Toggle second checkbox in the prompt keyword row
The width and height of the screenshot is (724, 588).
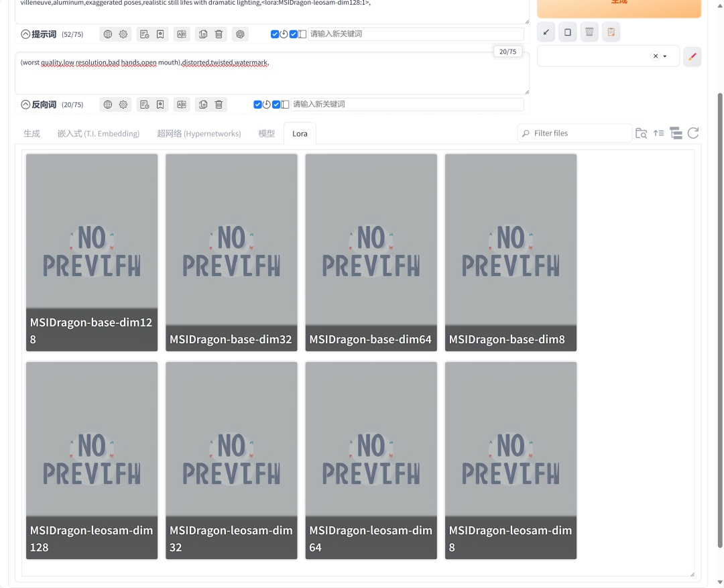(294, 34)
